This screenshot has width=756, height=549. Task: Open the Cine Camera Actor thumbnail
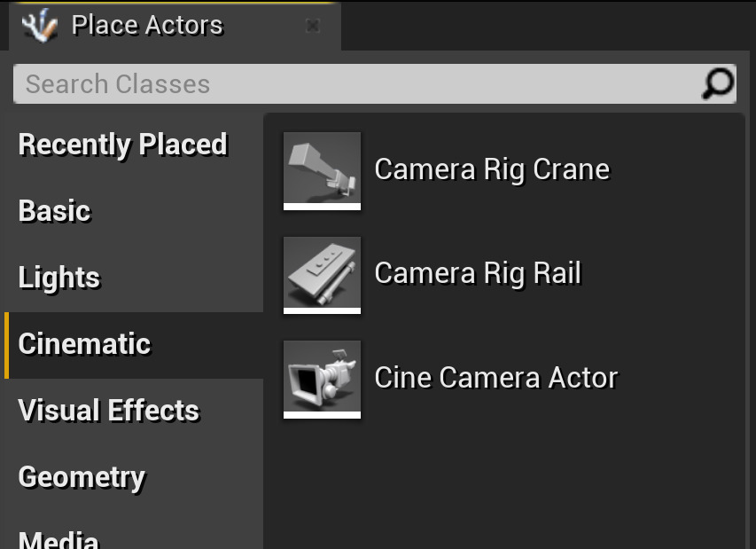[x=322, y=378]
